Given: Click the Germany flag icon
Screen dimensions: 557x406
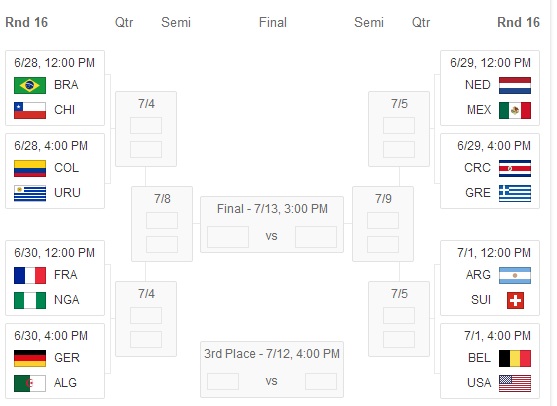Looking at the screenshot, I should 30,358.
